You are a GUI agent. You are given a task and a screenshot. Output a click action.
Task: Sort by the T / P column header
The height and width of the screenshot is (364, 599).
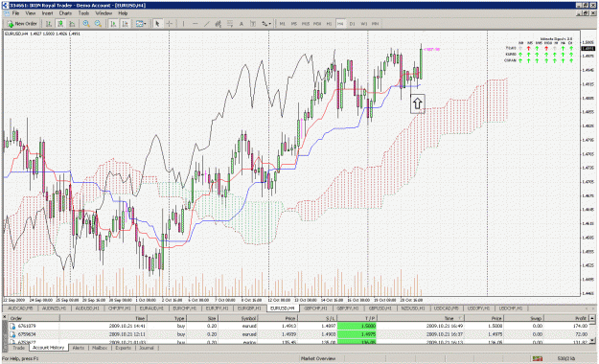[x=357, y=318]
